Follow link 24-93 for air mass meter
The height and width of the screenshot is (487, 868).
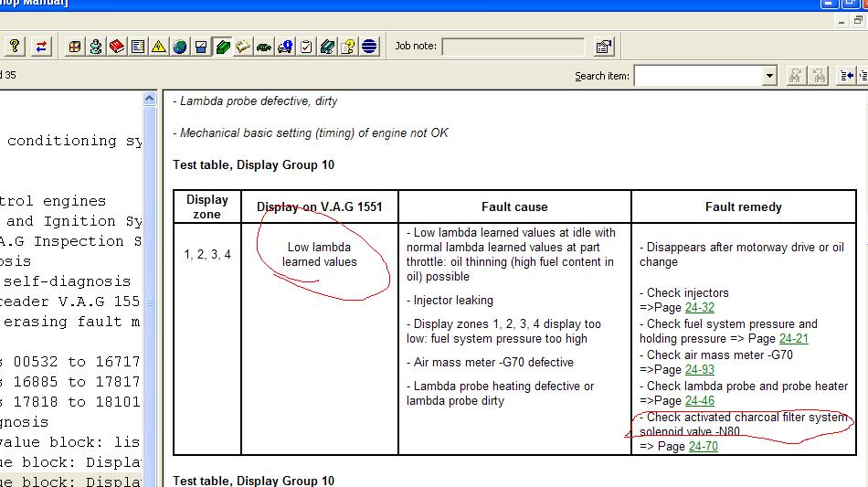[700, 370]
